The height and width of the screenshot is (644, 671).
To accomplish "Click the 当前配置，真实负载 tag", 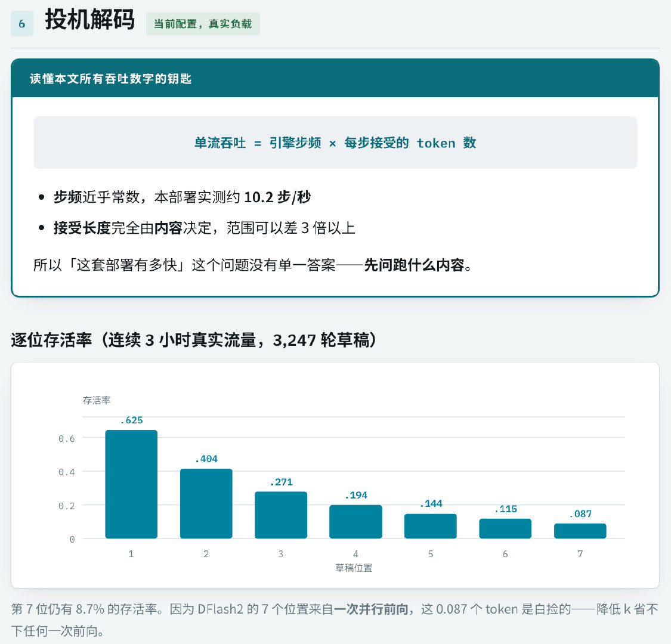I will click(203, 24).
